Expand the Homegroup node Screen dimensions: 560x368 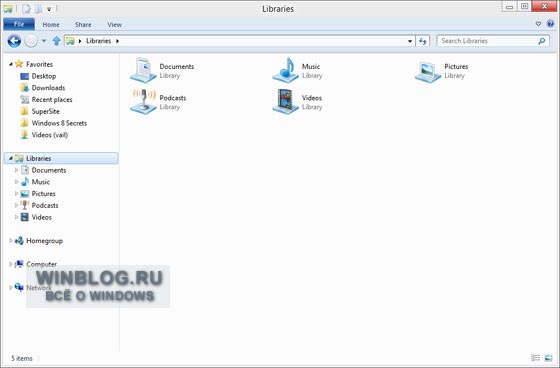coord(11,241)
